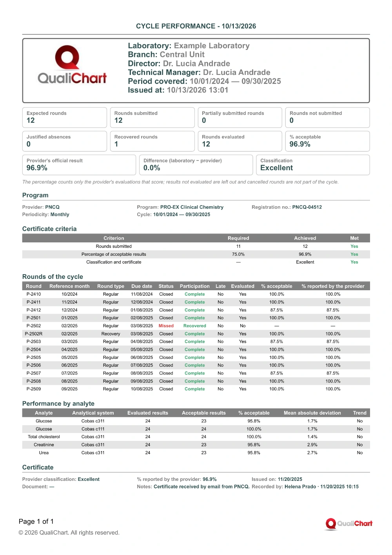Screen dimensions: 392x555
Task: Select the 'Creatinine' analyte row
Action: [196, 445]
